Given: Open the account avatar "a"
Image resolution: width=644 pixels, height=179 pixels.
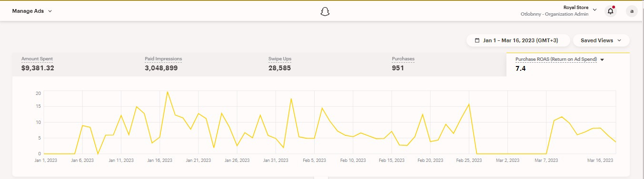Looking at the screenshot, I should [x=632, y=11].
